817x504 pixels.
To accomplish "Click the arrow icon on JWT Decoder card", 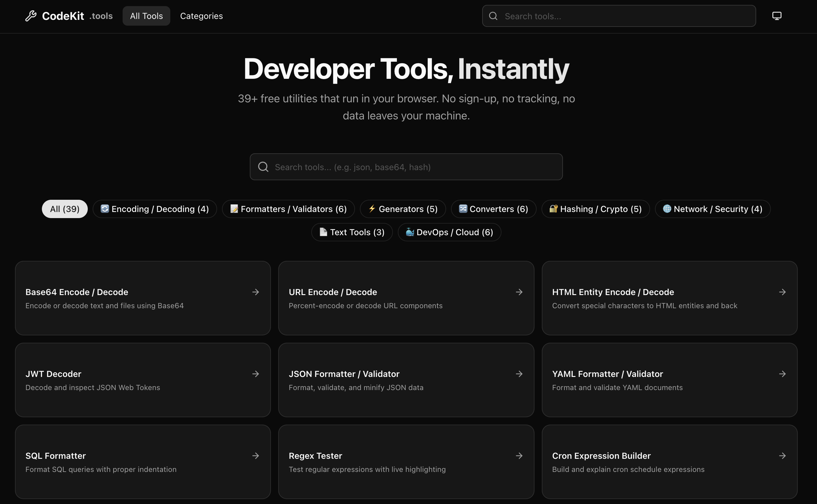I will (256, 374).
